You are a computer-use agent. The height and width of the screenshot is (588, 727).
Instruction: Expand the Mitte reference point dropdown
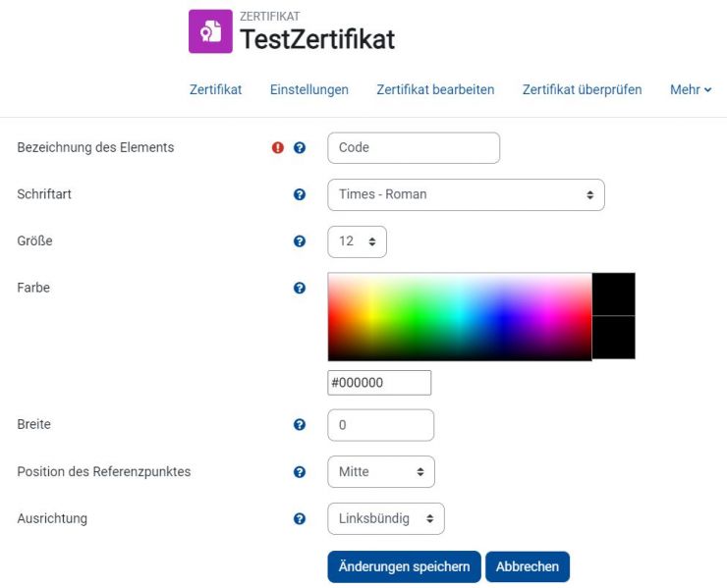coord(381,472)
